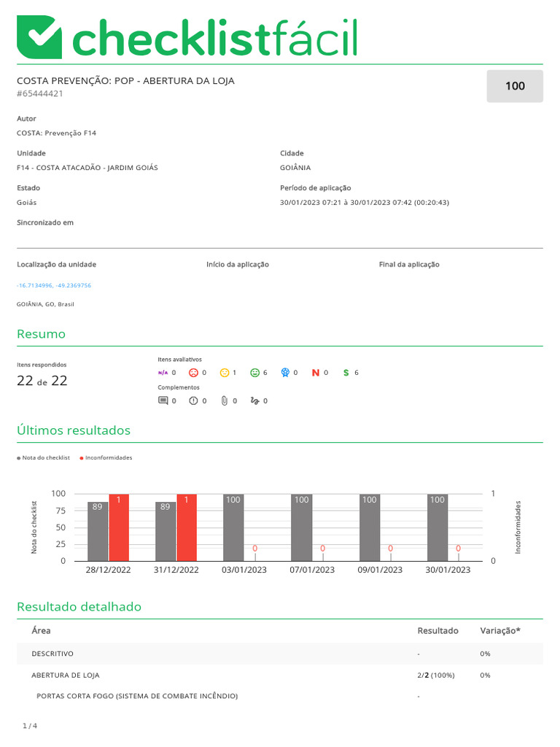Toggle 'Nota do checklist' legend item
The width and height of the screenshot is (560, 747).
tap(45, 457)
